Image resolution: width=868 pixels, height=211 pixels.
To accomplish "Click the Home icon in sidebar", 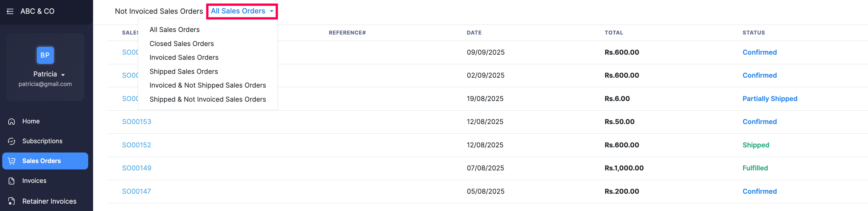I will pos(12,121).
